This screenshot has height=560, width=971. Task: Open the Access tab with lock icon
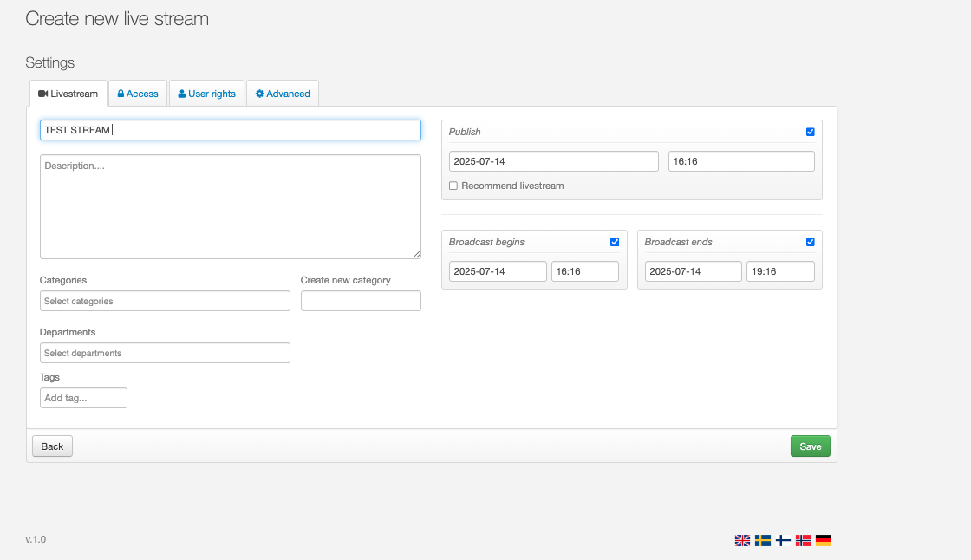point(138,94)
